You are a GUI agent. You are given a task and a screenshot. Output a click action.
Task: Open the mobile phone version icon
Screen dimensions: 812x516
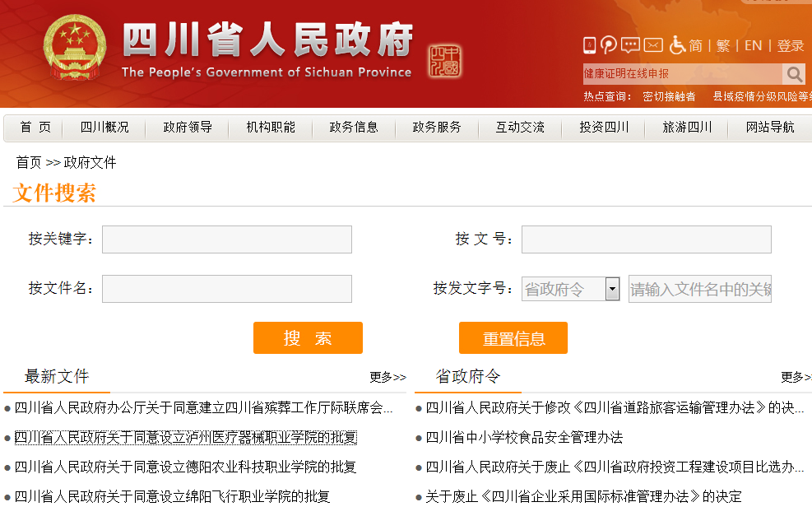click(589, 45)
